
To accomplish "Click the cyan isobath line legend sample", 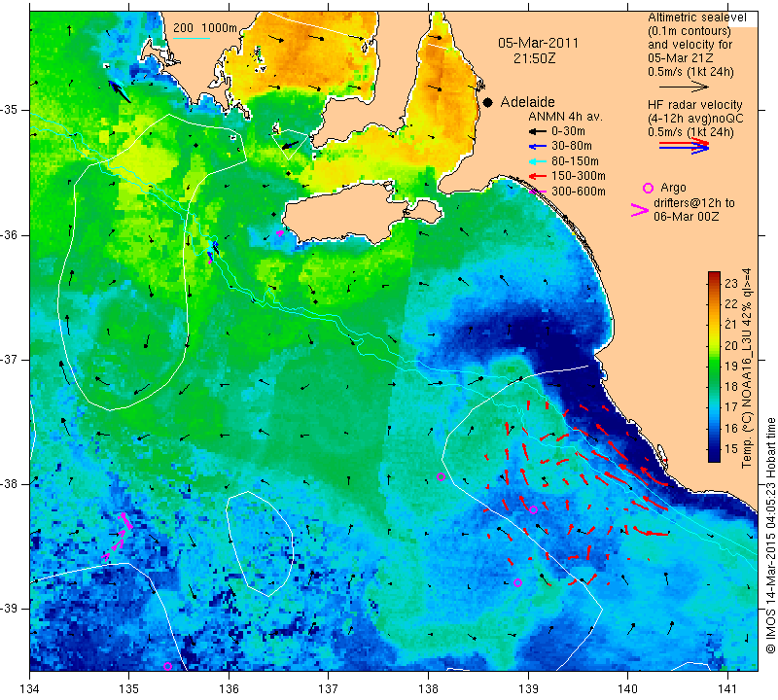I will click(x=191, y=38).
